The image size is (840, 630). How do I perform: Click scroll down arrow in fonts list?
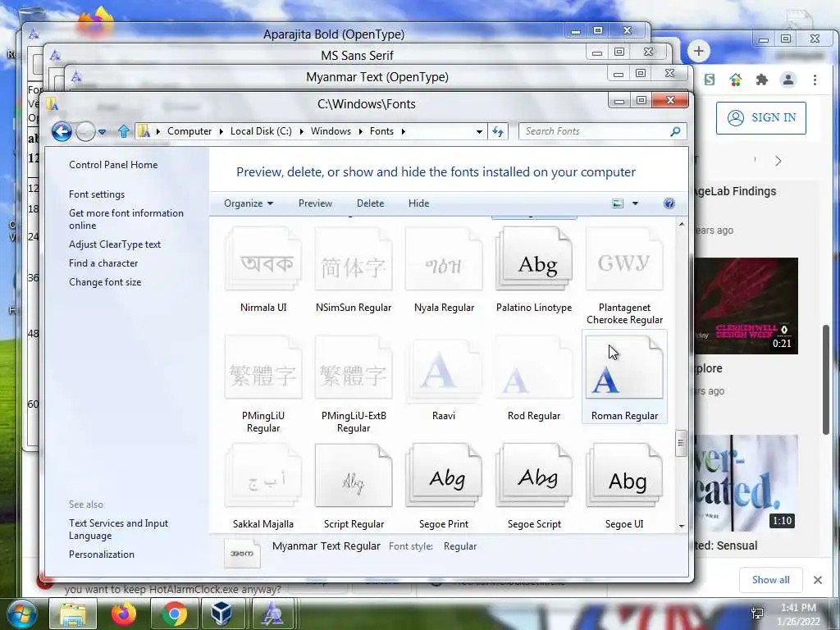point(682,526)
